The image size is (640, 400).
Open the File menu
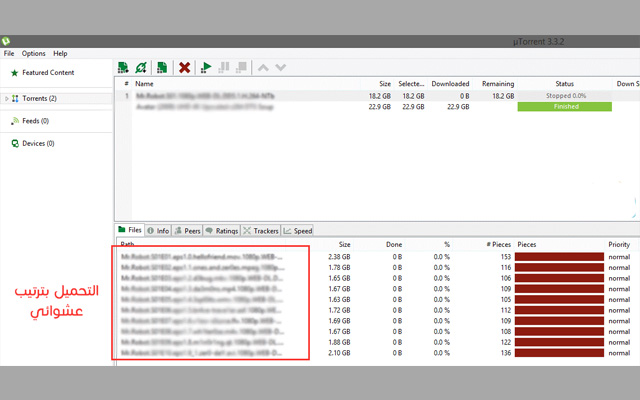click(x=9, y=53)
